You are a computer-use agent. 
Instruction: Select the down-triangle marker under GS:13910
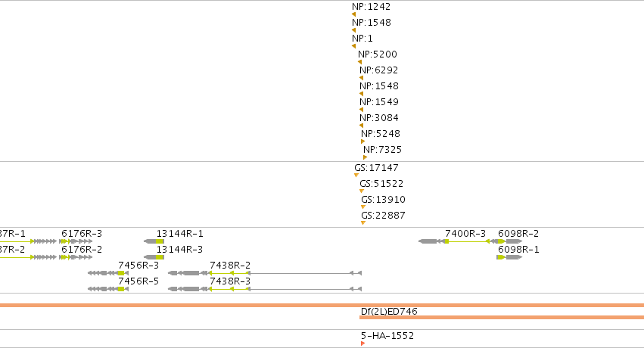(362, 207)
